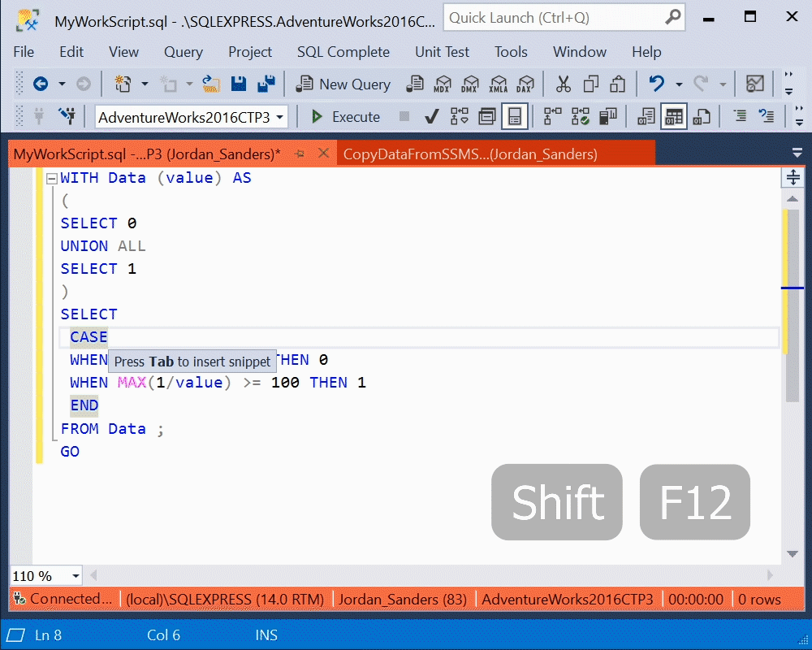Parse the query with the checkmark icon
Screen dimensions: 812x650
(431, 116)
